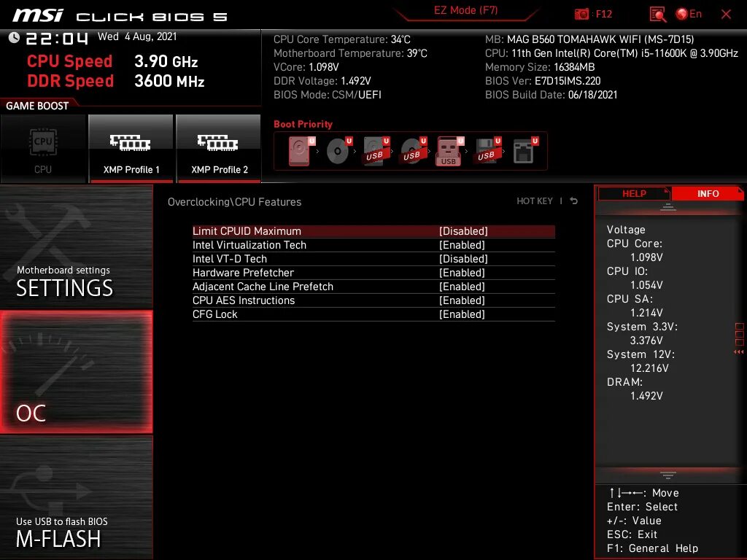Screen dimensions: 747x560
Task: Select the USB hard disk boot icon
Action: coord(376,151)
